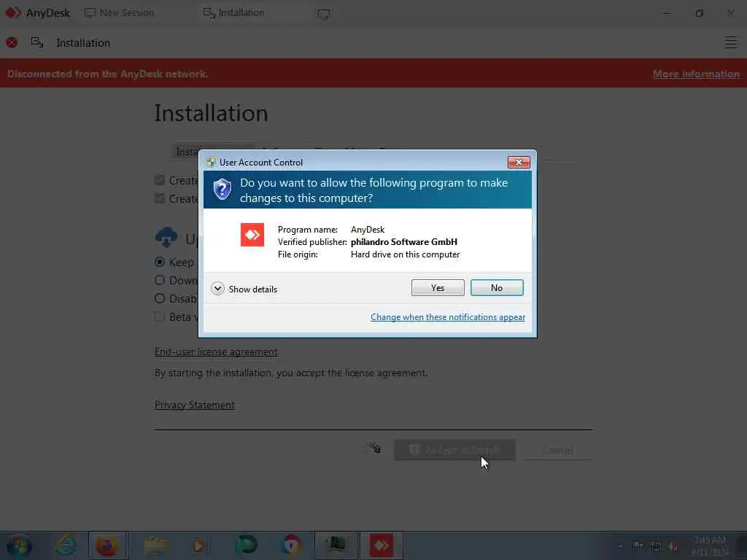Screen dimensions: 747x560
Task: Click the Installation page icon in the toolbar
Action: click(x=36, y=42)
